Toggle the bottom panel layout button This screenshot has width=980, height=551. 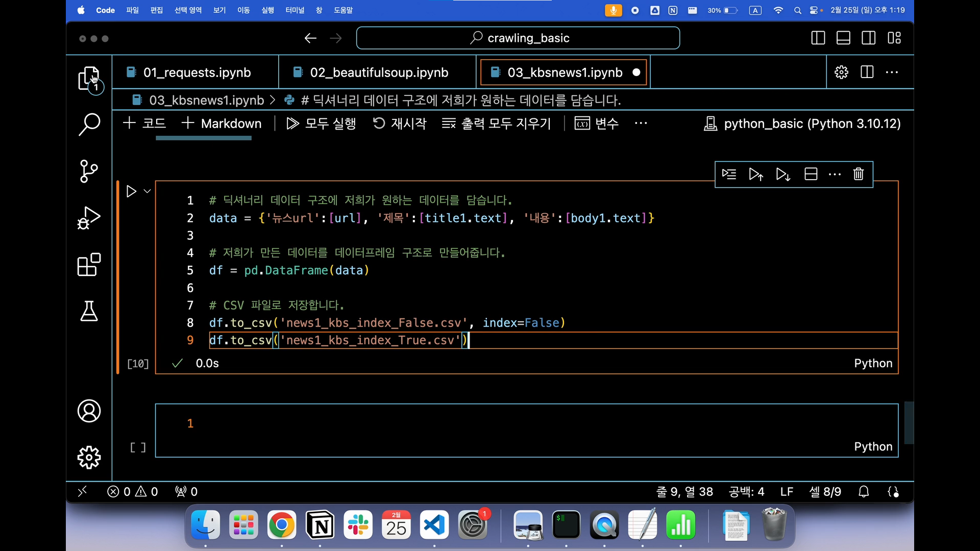(x=843, y=38)
